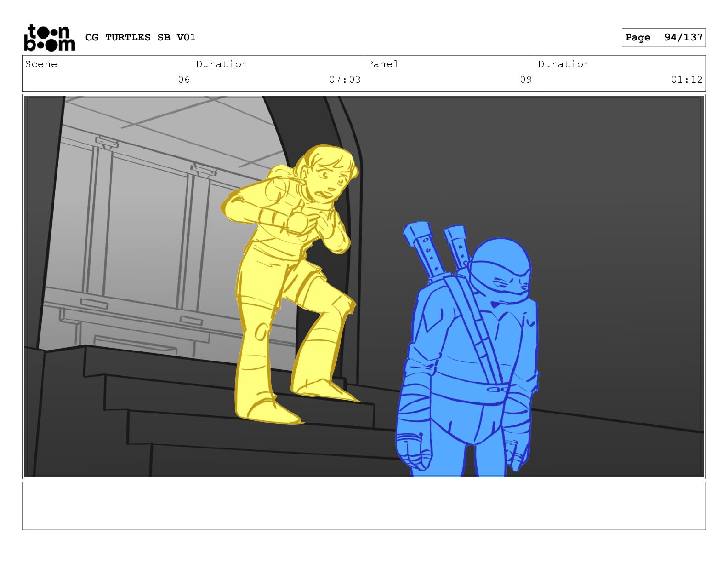The image size is (728, 563).
Task: Click the 'CG TURTLES SB V01' title text
Action: [141, 37]
